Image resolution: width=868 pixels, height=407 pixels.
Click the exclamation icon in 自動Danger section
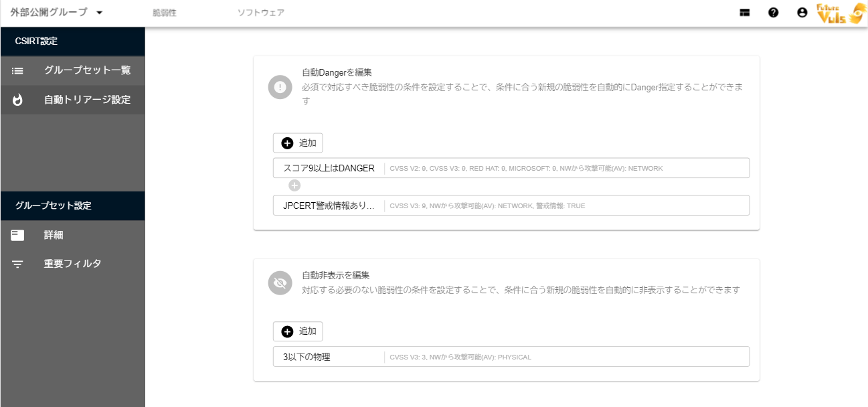(280, 87)
